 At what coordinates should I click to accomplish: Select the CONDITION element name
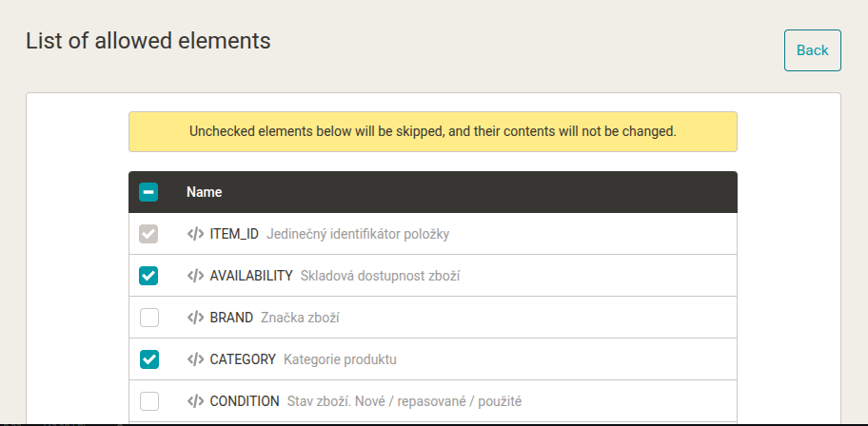tap(245, 401)
